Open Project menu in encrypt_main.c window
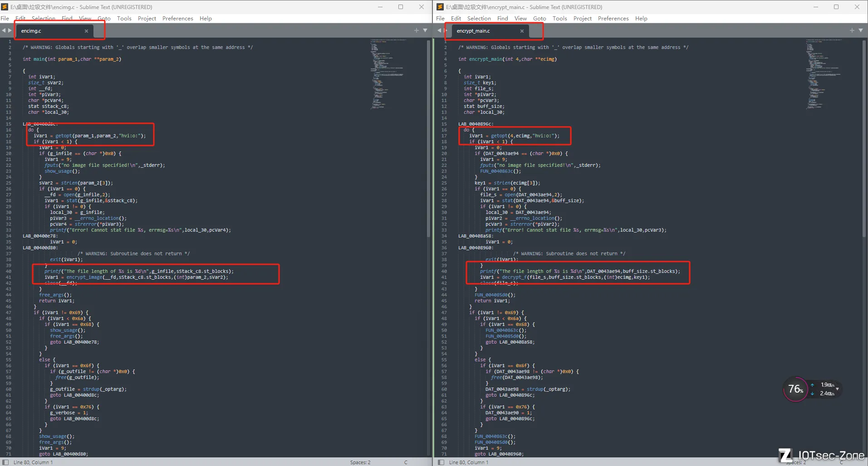868x466 pixels. pyautogui.click(x=583, y=19)
